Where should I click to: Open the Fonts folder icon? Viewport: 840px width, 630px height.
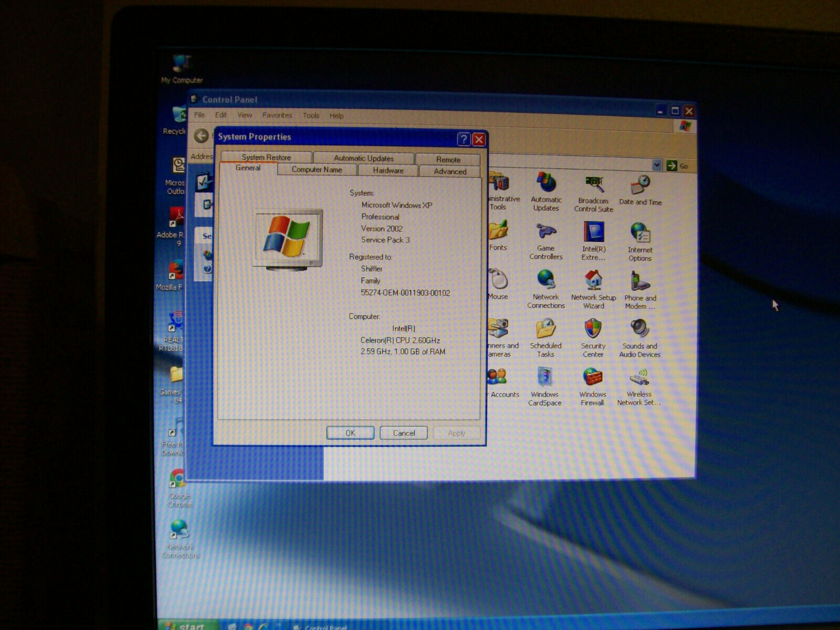[x=498, y=236]
